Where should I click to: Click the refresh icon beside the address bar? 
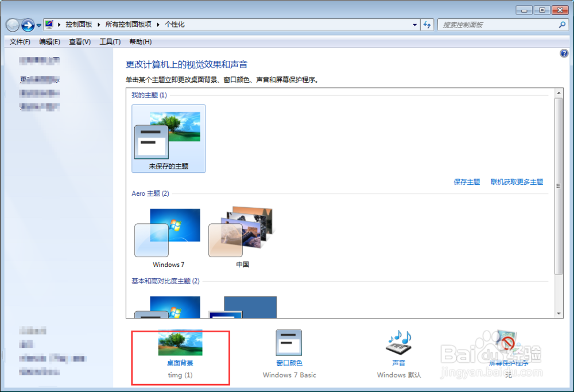pos(427,24)
